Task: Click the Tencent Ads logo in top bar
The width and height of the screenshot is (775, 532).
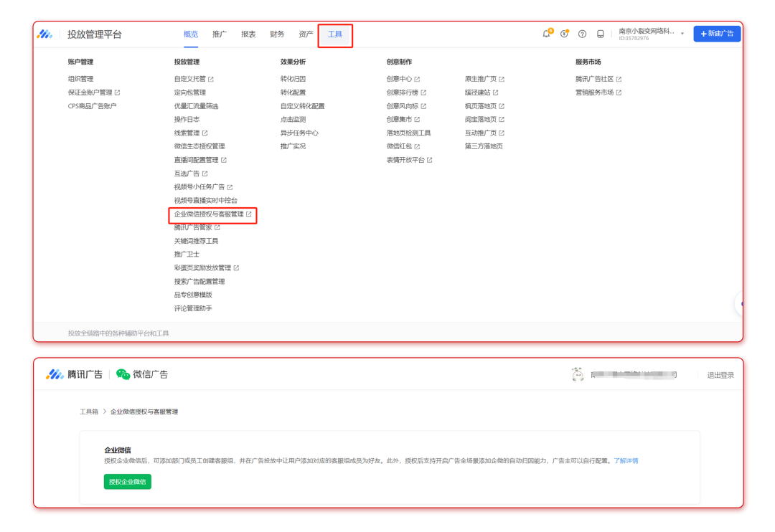Action: [x=46, y=34]
